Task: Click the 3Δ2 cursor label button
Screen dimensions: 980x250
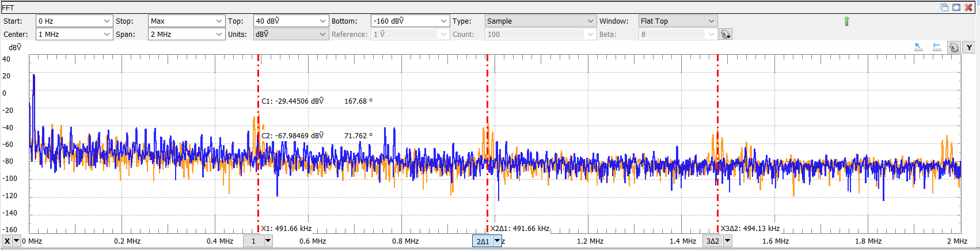Action: (x=713, y=241)
